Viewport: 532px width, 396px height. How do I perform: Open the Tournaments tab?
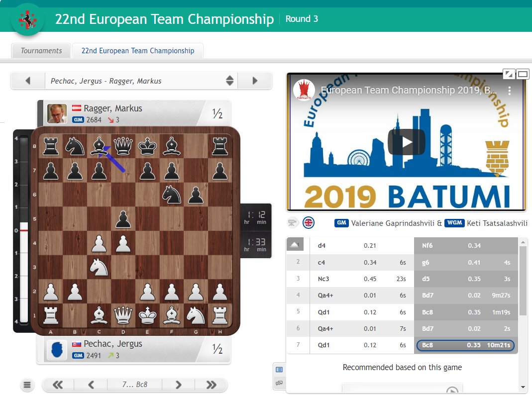point(41,51)
